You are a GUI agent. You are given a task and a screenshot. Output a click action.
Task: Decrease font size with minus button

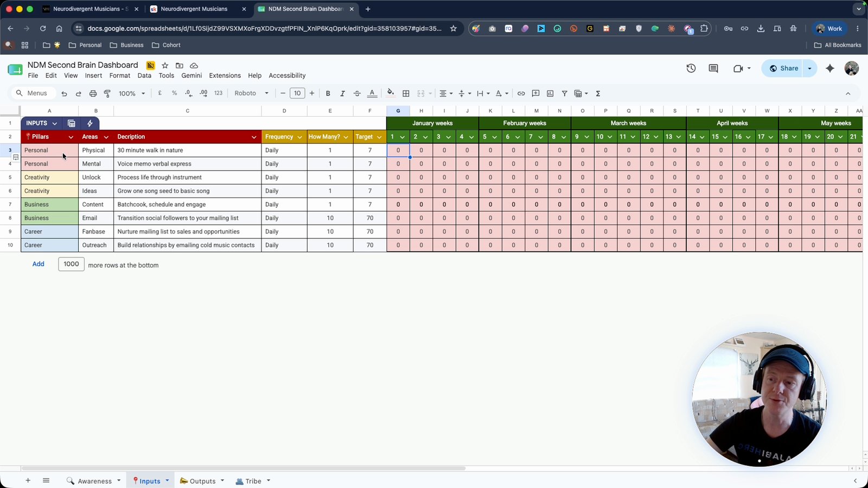pos(283,93)
